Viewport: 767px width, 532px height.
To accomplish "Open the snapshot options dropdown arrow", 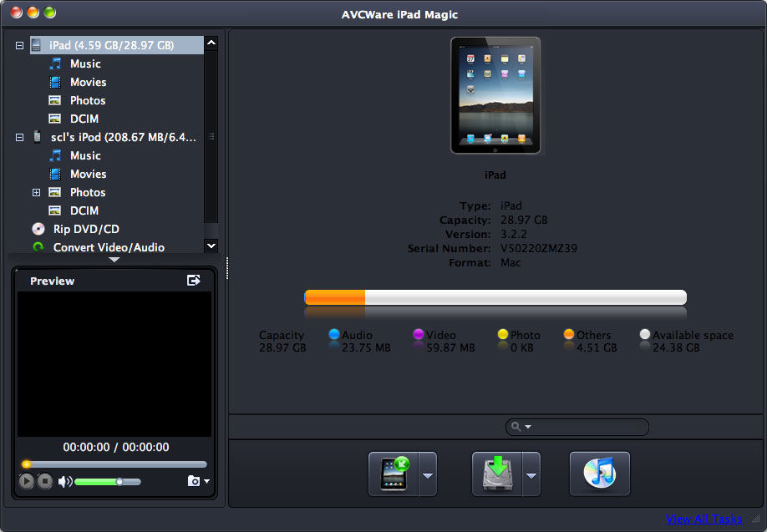I will click(x=207, y=481).
